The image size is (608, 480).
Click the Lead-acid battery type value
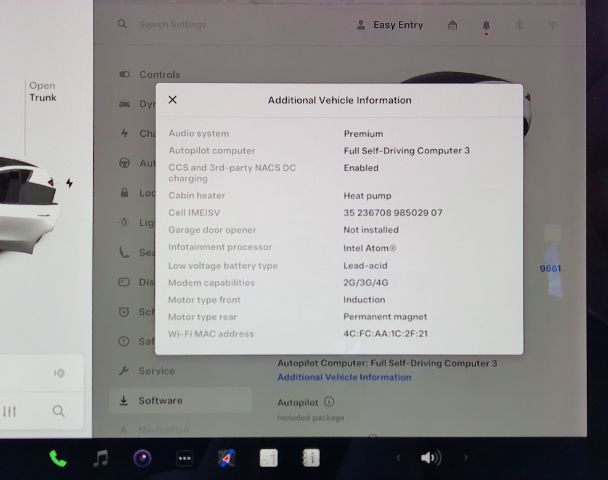pyautogui.click(x=365, y=266)
